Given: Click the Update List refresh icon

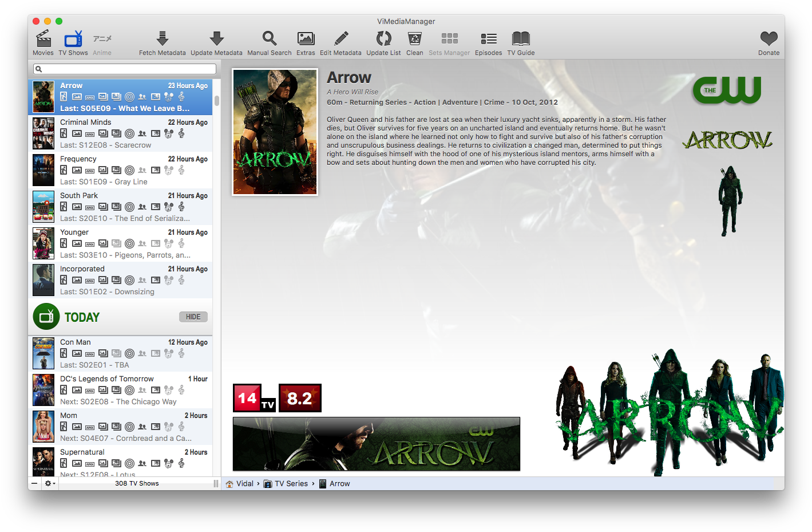Looking at the screenshot, I should [x=383, y=39].
